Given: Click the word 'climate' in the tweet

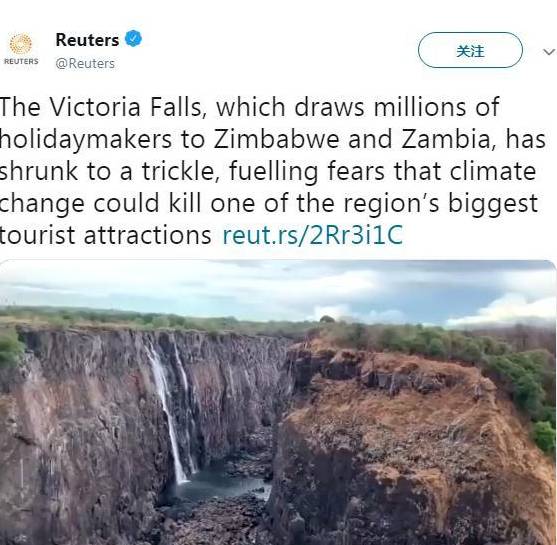Looking at the screenshot, I should 493,171.
